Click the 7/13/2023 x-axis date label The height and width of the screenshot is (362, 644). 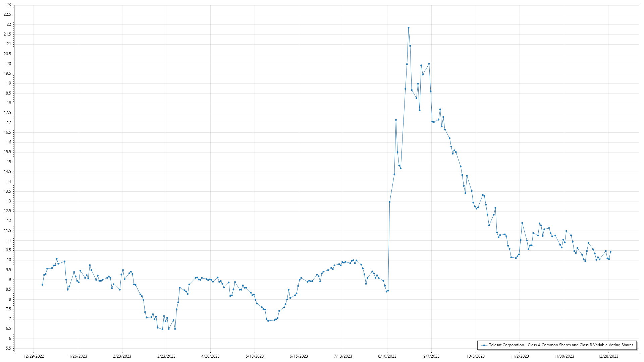[x=343, y=356]
